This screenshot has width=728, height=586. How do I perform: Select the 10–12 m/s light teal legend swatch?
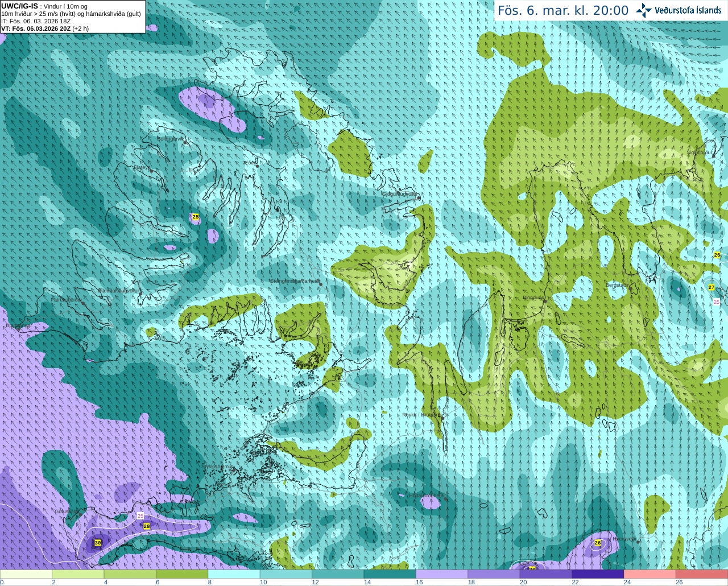pyautogui.click(x=286, y=574)
